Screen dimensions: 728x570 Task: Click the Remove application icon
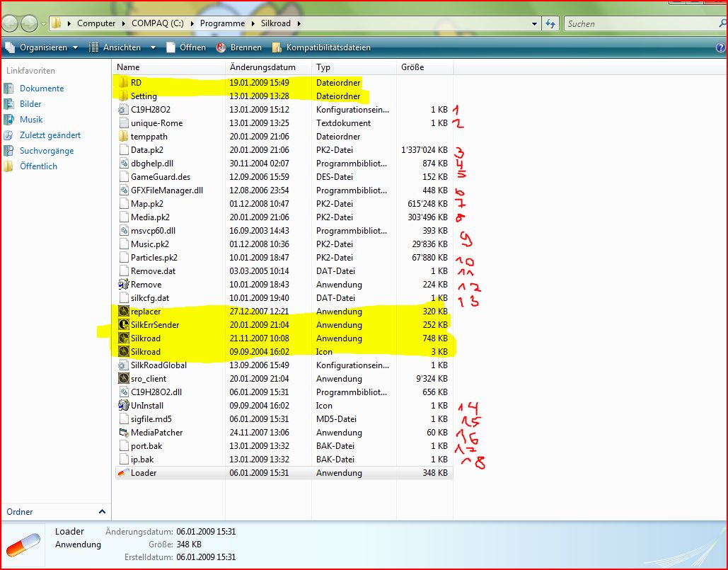tap(123, 285)
